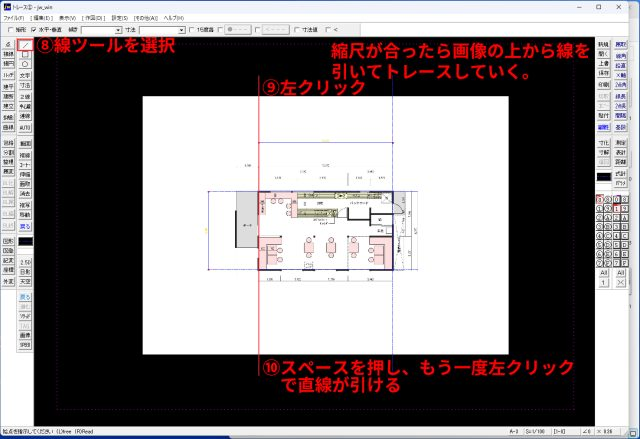
Task: Open the 設定(S) menu
Action: click(119, 18)
